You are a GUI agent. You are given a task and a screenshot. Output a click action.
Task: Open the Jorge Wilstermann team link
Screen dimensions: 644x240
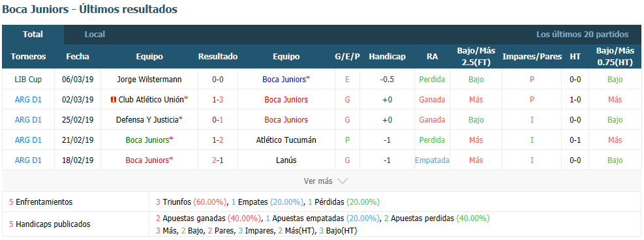tap(149, 79)
